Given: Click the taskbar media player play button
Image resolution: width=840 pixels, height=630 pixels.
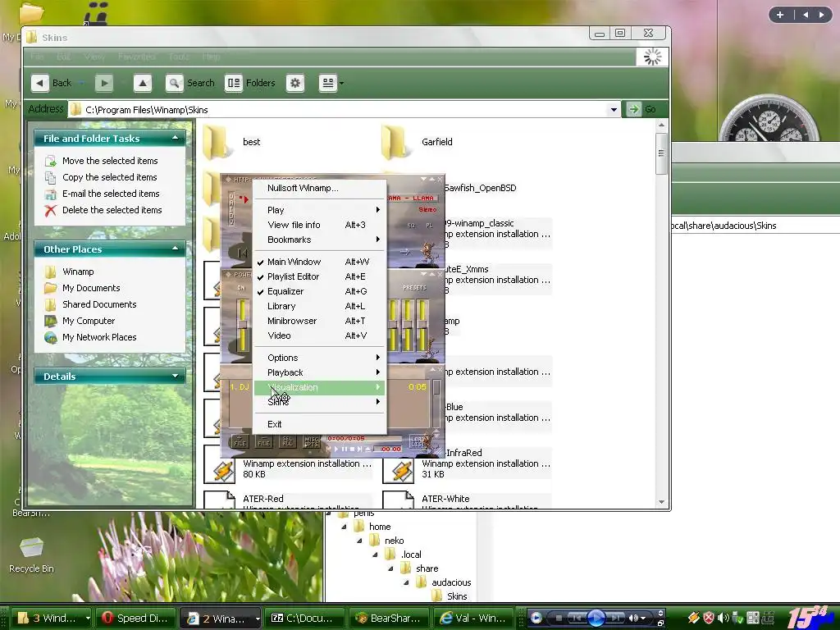Looking at the screenshot, I should point(596,618).
